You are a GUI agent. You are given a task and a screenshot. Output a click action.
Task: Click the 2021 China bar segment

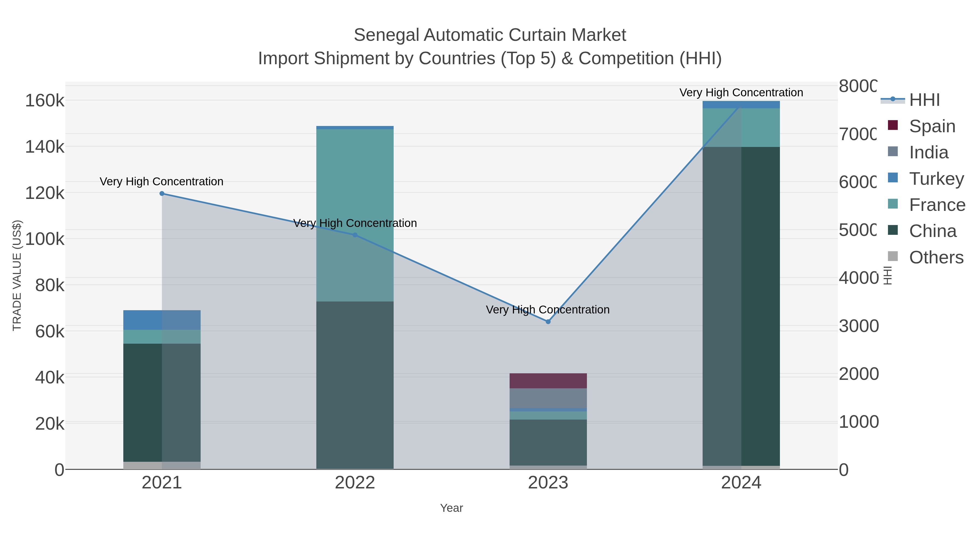(162, 403)
